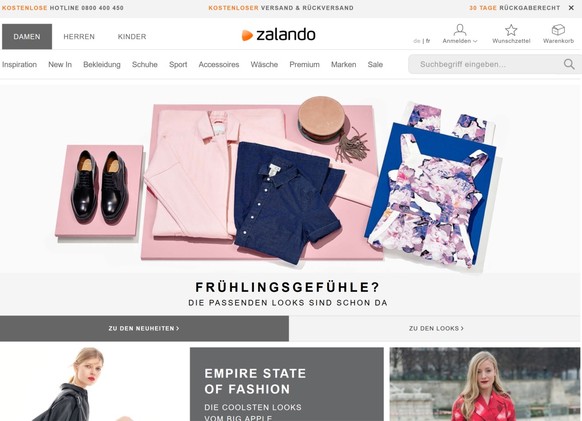Screen dimensions: 582x421
Task: Click the Zalando logo
Action: [x=278, y=35]
